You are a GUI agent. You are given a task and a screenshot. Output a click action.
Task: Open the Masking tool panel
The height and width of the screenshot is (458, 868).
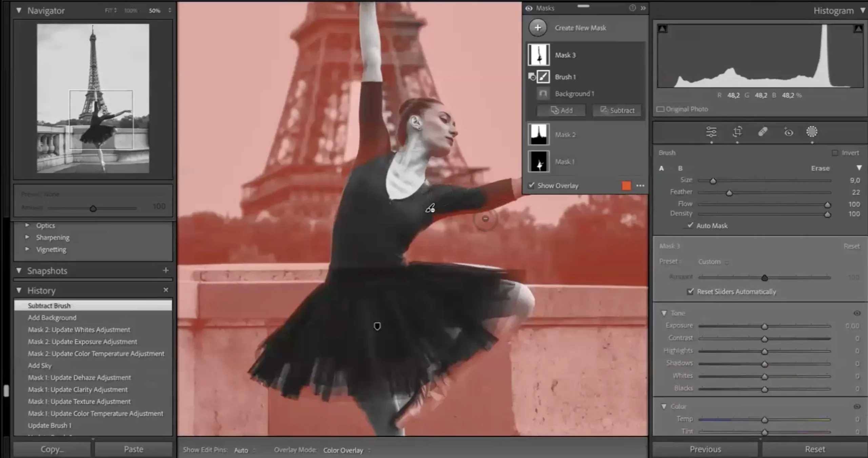coord(812,132)
